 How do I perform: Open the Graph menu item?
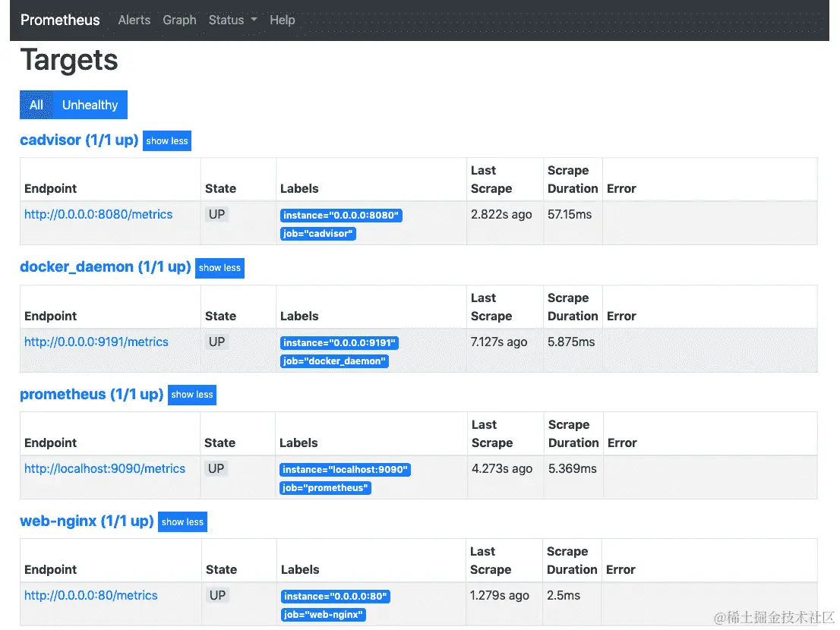coord(179,20)
